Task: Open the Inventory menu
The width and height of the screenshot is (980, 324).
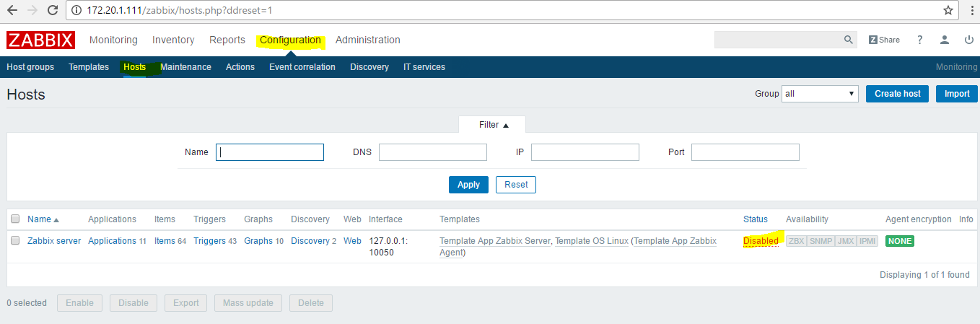Action: [173, 40]
